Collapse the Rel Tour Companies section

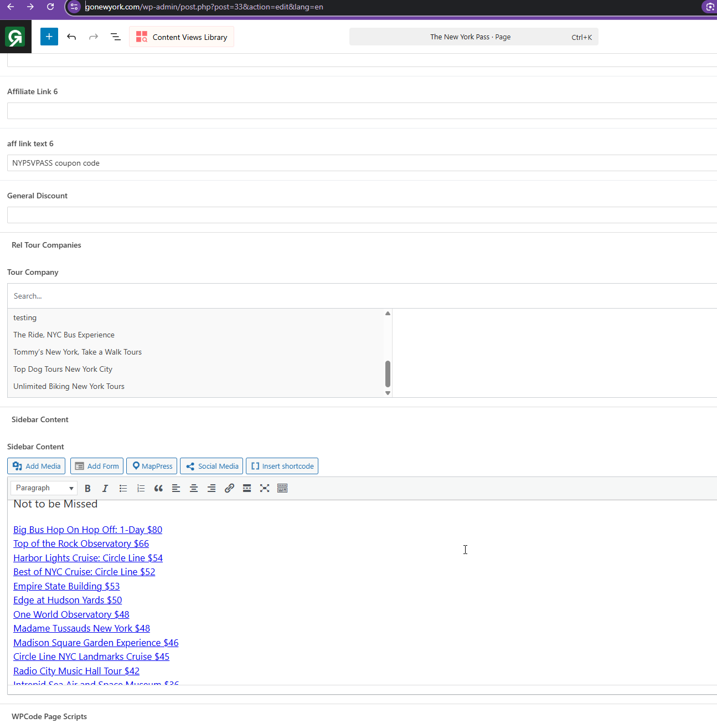47,245
